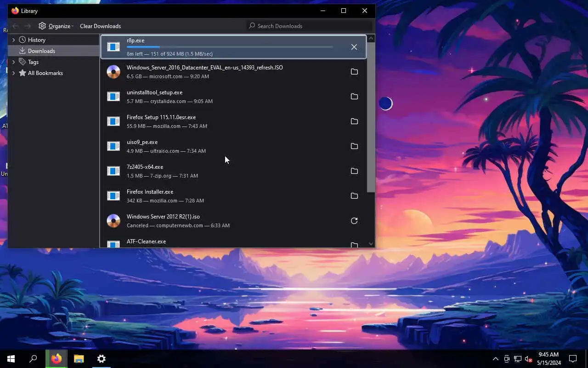Expand the Tags tree node
The image size is (588, 368).
[x=13, y=62]
